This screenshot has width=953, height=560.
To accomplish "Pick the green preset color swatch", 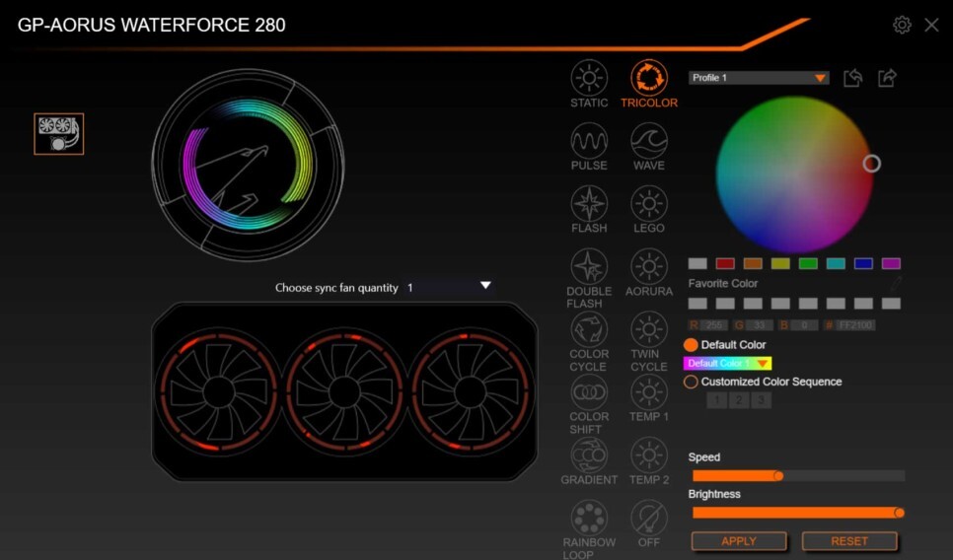I will (x=808, y=263).
